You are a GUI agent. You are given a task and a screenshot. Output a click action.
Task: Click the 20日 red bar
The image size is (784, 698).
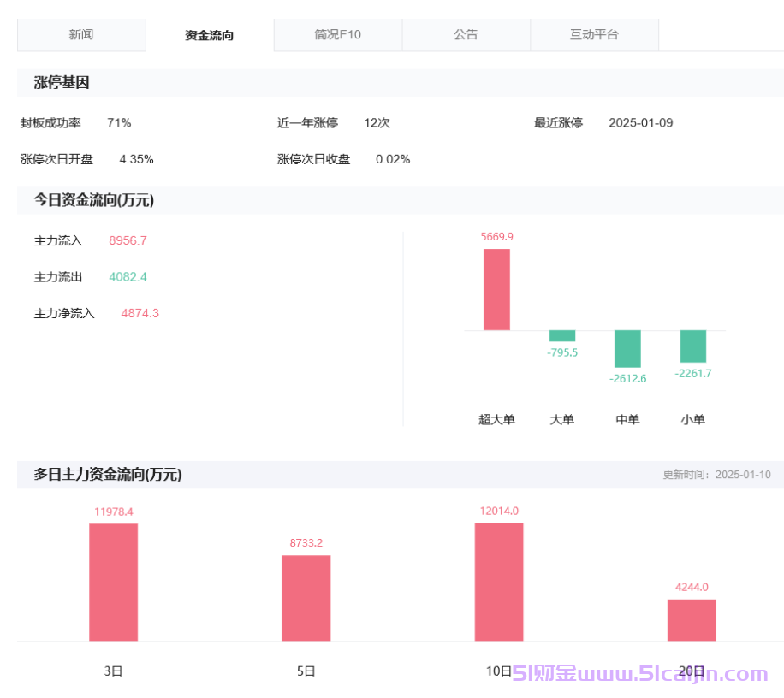click(x=692, y=620)
